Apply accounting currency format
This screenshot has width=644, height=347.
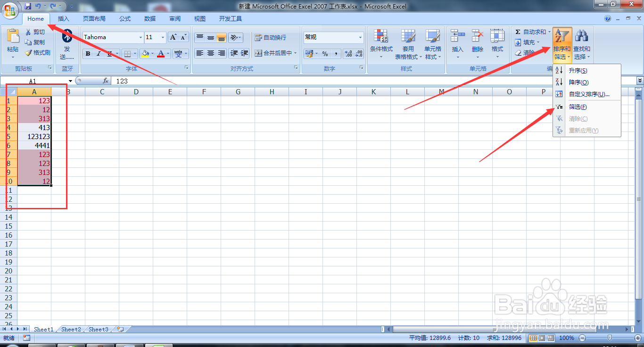click(x=309, y=54)
